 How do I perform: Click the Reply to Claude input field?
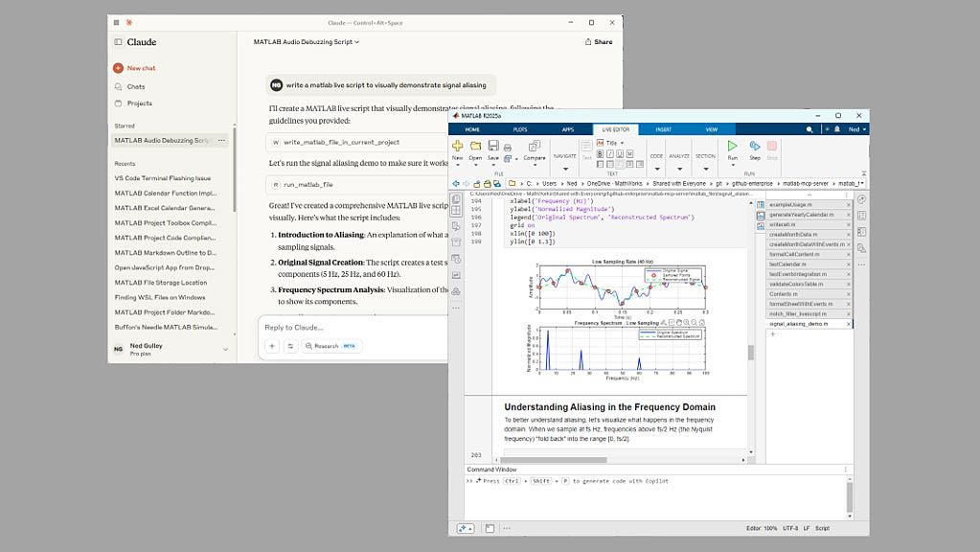click(x=353, y=327)
